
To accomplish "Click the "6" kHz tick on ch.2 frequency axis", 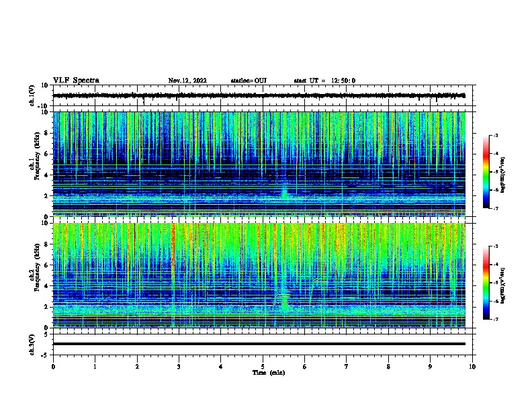I will 47,265.
